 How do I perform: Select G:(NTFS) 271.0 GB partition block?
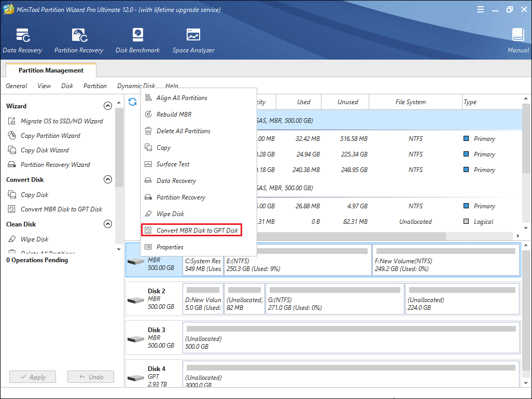[x=334, y=299]
